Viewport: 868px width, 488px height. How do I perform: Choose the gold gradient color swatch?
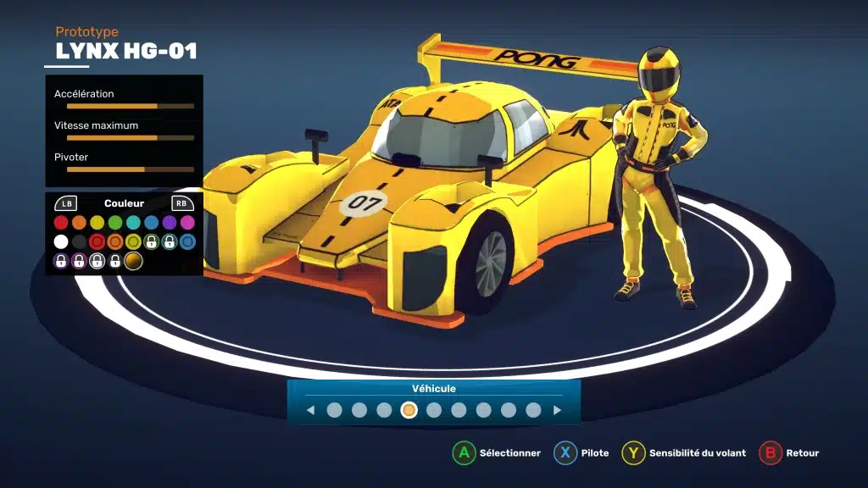coord(133,261)
